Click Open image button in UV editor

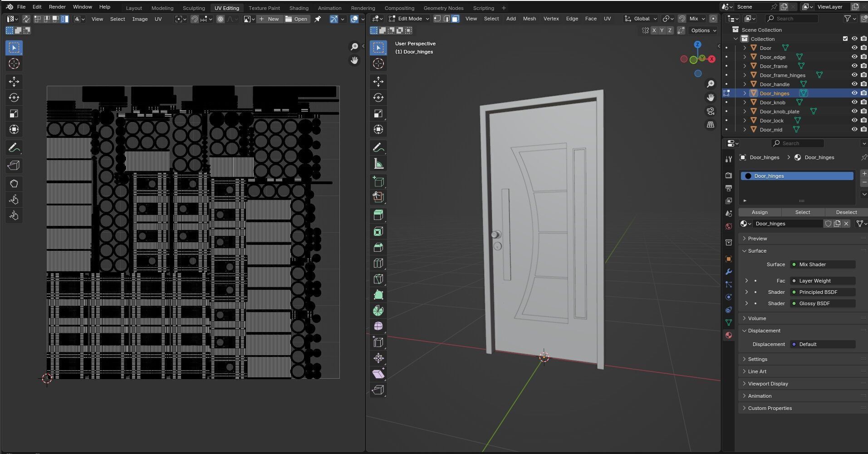pyautogui.click(x=296, y=19)
